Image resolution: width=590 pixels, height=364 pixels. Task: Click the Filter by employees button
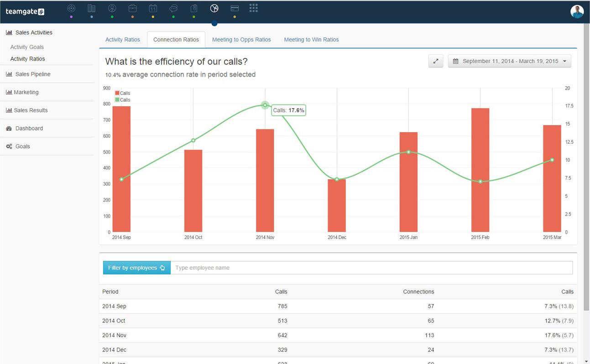point(137,268)
